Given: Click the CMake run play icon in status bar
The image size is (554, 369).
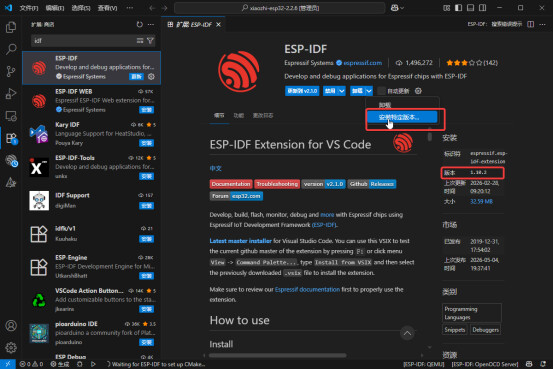Looking at the screenshot, I should pyautogui.click(x=93, y=364).
